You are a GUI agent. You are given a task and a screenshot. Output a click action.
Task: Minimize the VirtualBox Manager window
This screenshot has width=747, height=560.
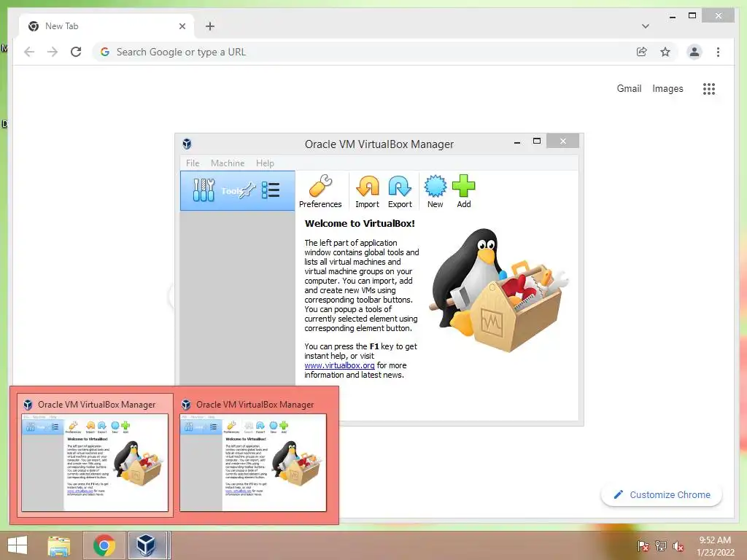point(517,142)
